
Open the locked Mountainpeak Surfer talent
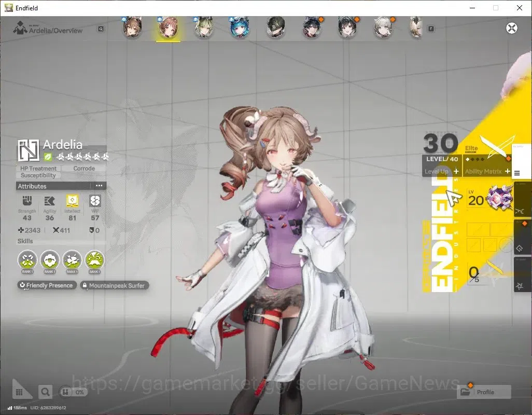coord(115,285)
